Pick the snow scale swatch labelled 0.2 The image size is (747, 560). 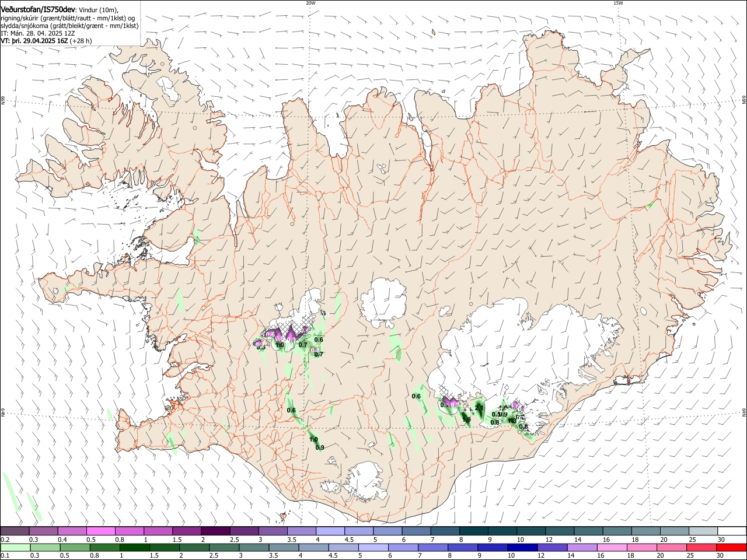click(x=15, y=531)
